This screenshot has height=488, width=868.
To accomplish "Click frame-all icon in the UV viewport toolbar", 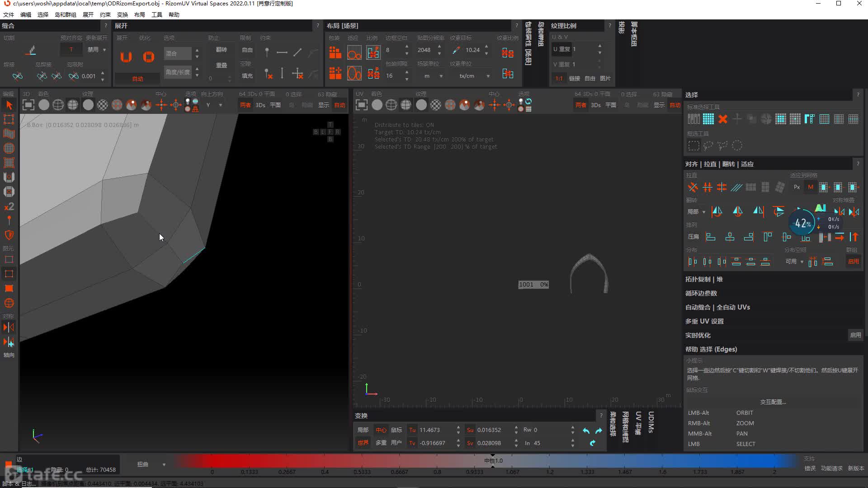I will [x=361, y=105].
